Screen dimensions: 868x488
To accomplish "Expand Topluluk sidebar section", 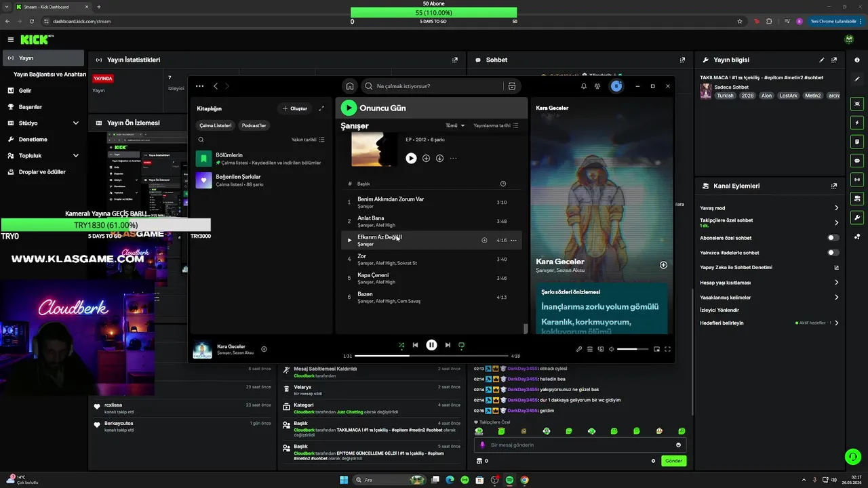I will point(75,156).
